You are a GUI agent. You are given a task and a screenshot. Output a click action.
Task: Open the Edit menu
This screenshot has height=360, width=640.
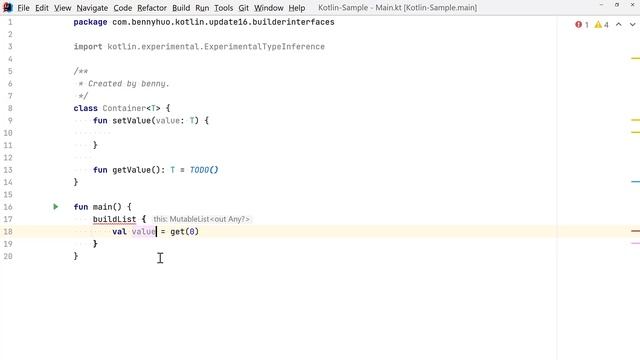42,8
